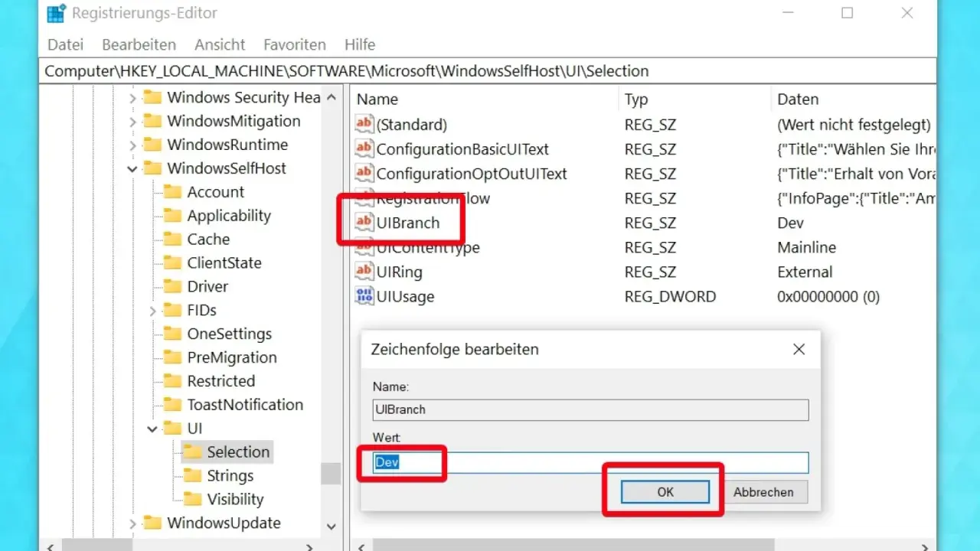Open the Bearbeiten menu
Image resolution: width=980 pixels, height=551 pixels.
coord(139,44)
